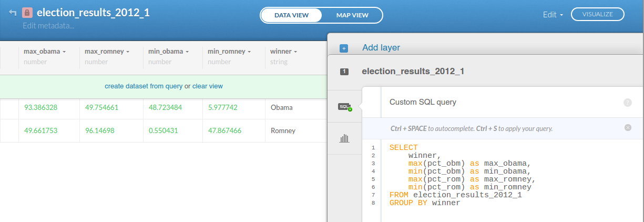Click the create dataset from query link
This screenshot has height=222, width=644.
point(143,86)
